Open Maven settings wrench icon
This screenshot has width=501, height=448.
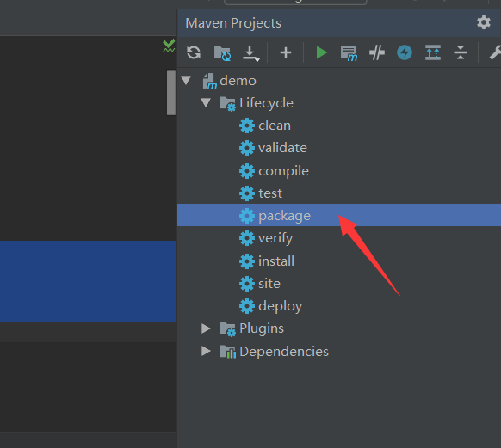click(495, 52)
